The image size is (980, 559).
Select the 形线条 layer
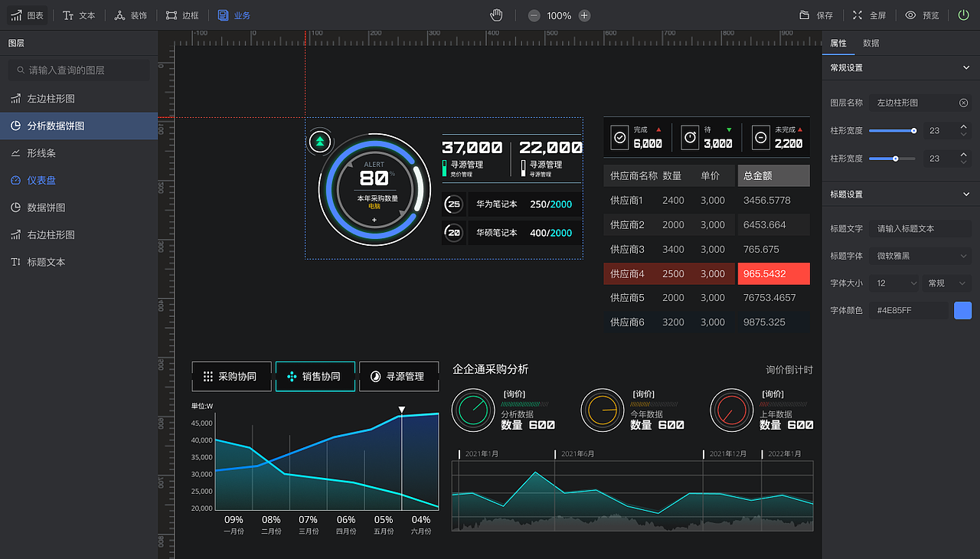pyautogui.click(x=79, y=153)
